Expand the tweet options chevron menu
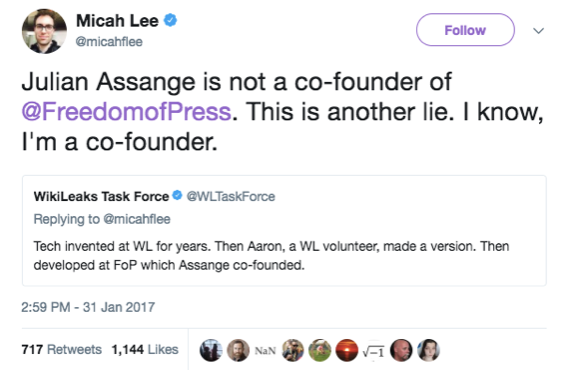This screenshot has height=380, width=570. pos(539,31)
